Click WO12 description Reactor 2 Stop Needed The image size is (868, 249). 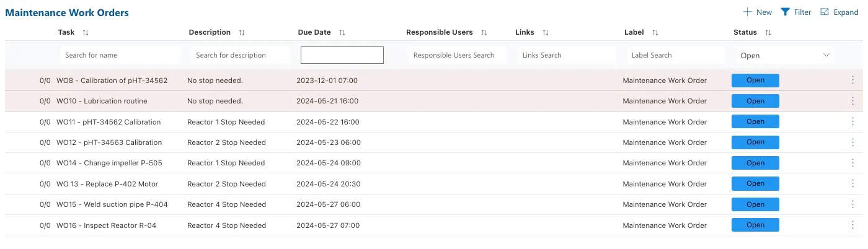[x=226, y=142]
